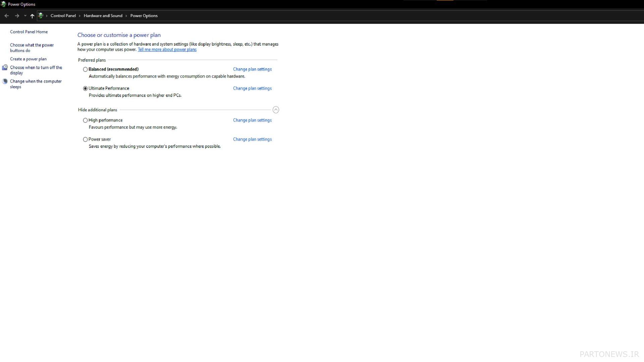Select the High performance power plan

click(x=85, y=120)
